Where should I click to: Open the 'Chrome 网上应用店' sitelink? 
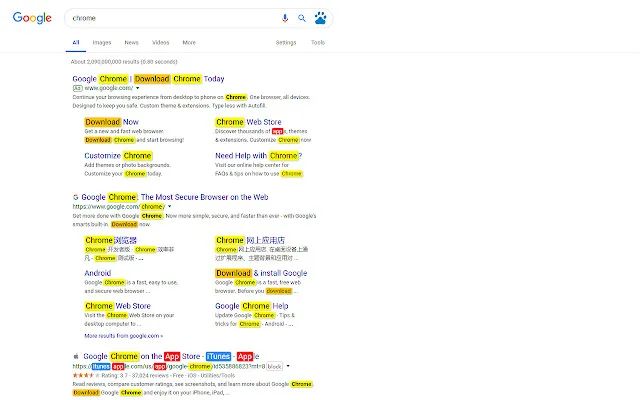250,240
